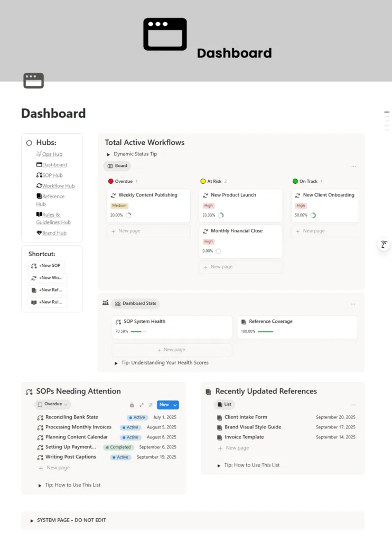Click the dashboard page icon below the cover
392x541 pixels.
tap(33, 81)
